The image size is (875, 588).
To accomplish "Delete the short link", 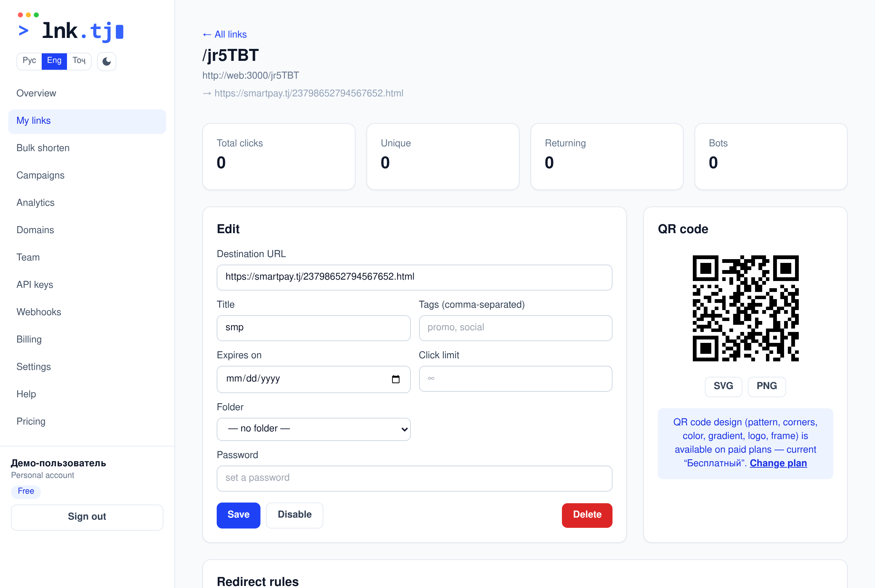I will 587,515.
